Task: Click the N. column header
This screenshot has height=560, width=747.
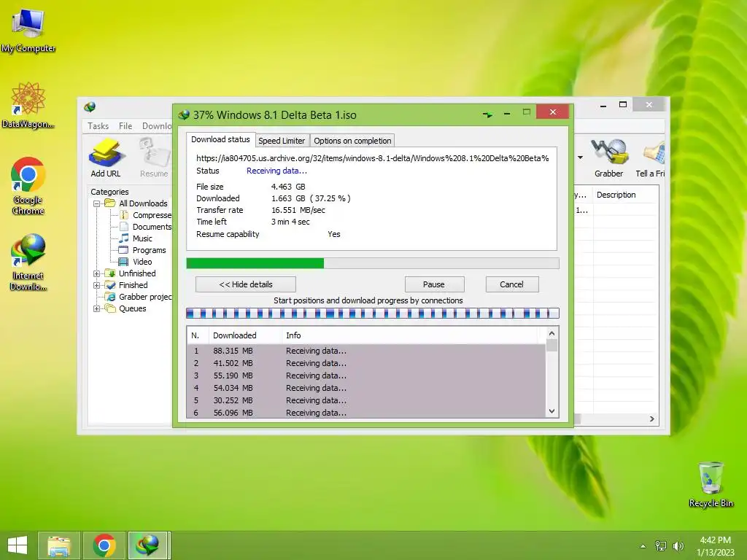Action: (x=198, y=335)
